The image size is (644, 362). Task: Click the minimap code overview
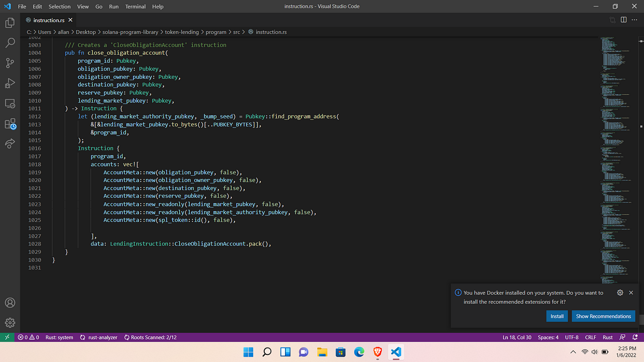617,156
